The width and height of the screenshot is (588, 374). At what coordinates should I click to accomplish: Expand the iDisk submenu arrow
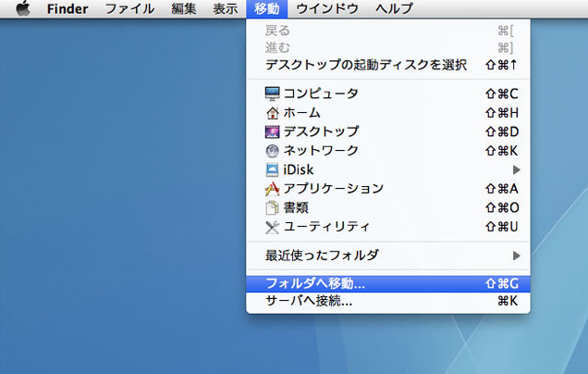517,169
